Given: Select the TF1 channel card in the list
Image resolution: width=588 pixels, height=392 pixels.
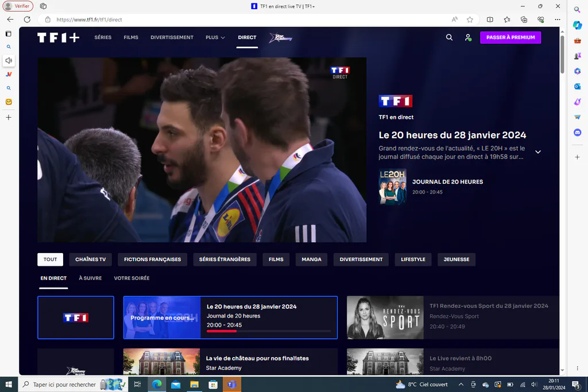Looking at the screenshot, I should [76, 317].
